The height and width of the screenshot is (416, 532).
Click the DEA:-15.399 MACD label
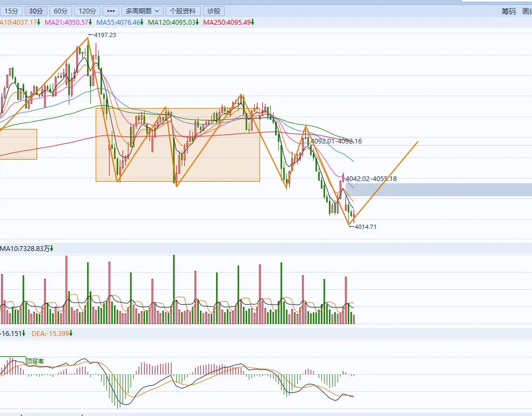[x=52, y=334]
